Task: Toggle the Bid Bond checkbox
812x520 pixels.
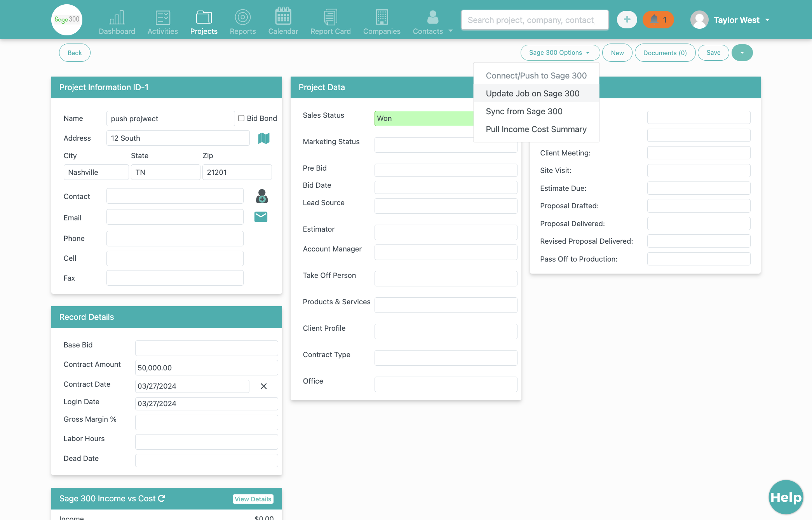Action: click(x=241, y=118)
